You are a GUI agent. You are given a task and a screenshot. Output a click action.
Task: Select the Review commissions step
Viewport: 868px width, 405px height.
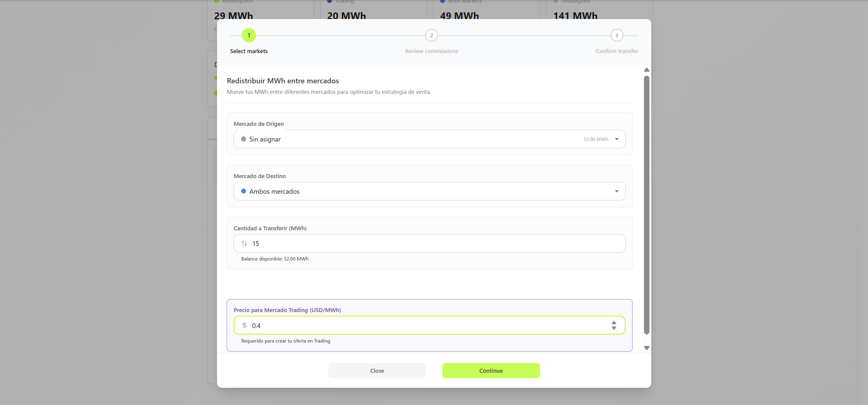coord(432,51)
